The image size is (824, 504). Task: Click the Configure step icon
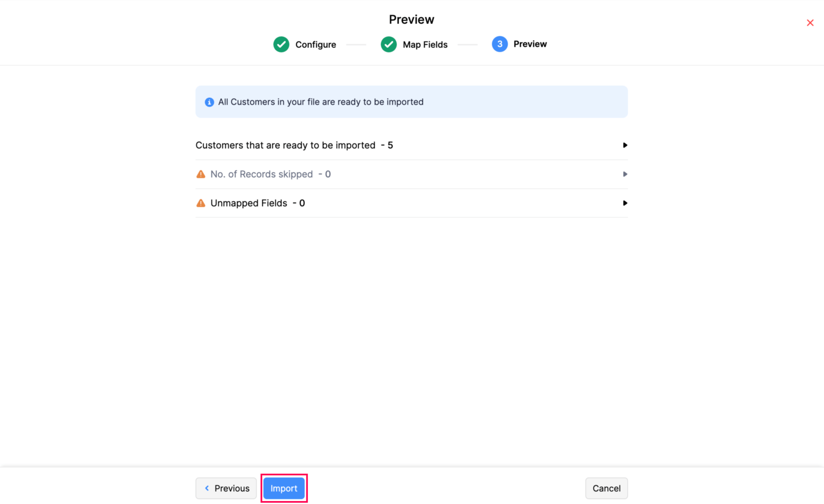pyautogui.click(x=281, y=44)
